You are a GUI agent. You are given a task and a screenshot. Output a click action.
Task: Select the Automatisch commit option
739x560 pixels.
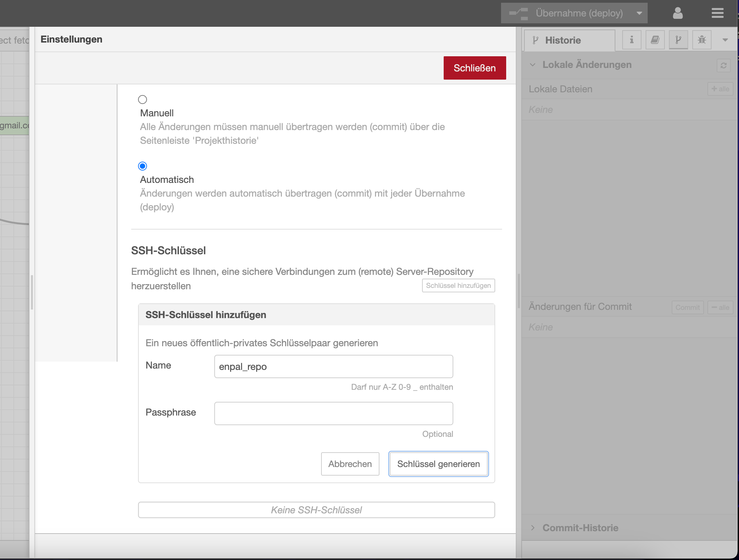pyautogui.click(x=143, y=166)
